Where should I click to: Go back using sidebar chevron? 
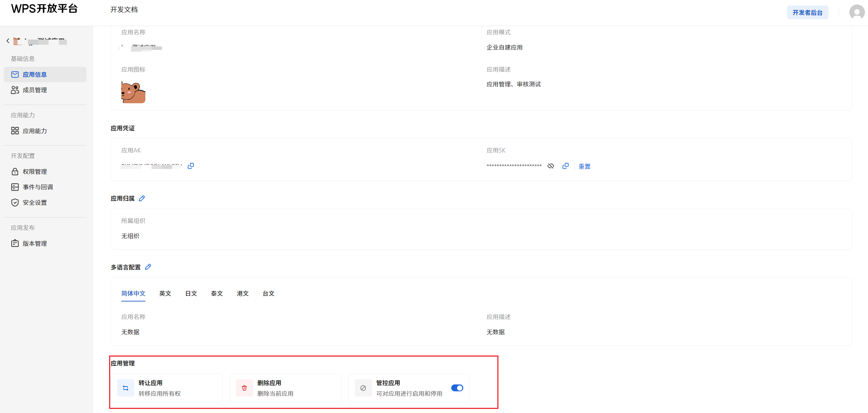tap(8, 41)
